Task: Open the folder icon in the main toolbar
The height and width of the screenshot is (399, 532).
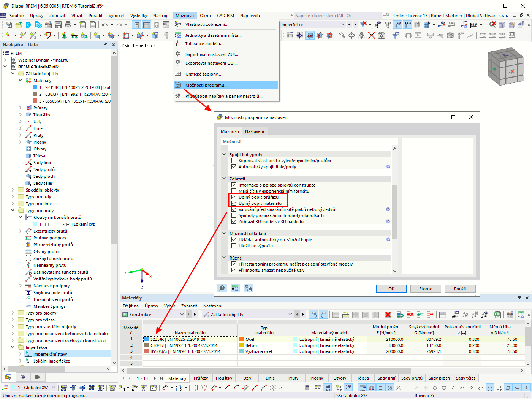Action: coord(19,25)
